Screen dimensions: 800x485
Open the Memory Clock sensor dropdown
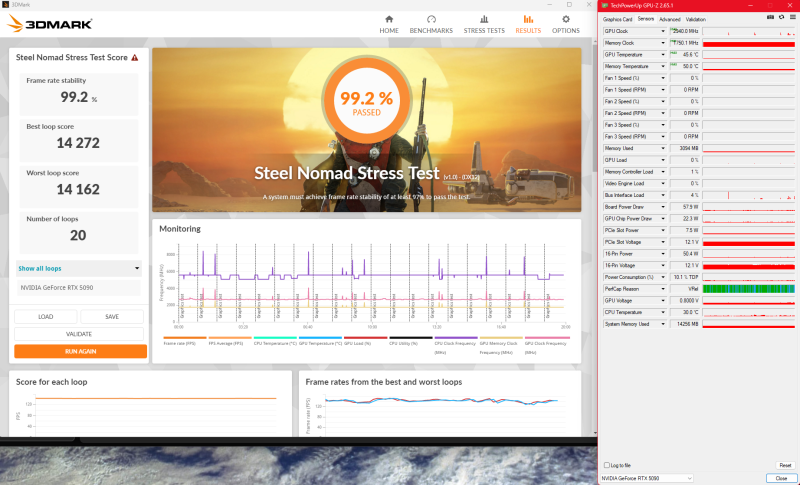click(663, 43)
